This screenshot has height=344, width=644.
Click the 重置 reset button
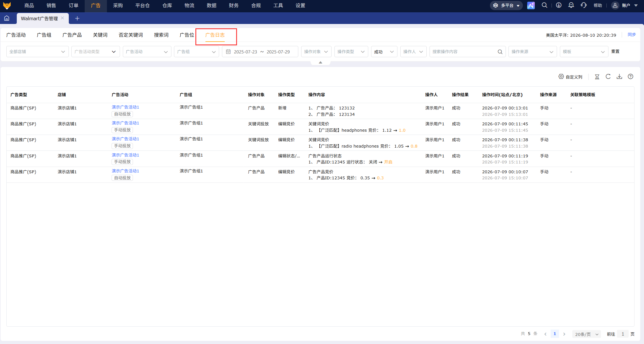pos(615,51)
